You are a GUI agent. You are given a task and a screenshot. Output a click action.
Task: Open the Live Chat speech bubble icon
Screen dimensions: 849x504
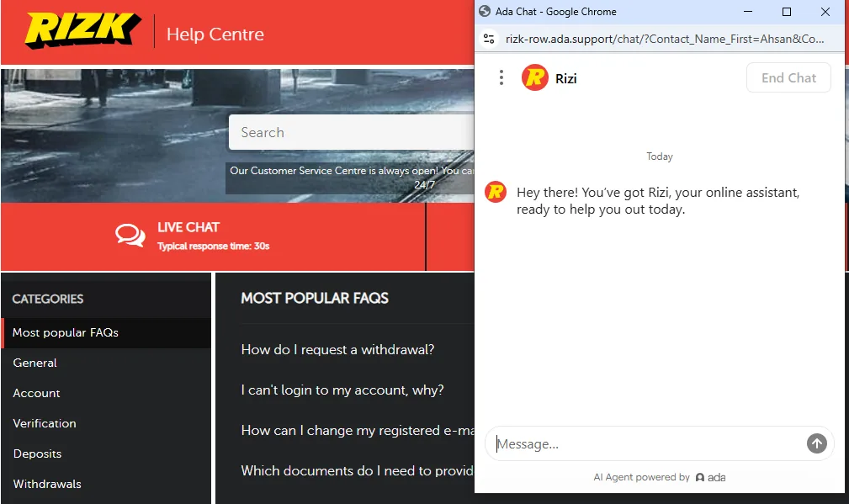pos(130,236)
